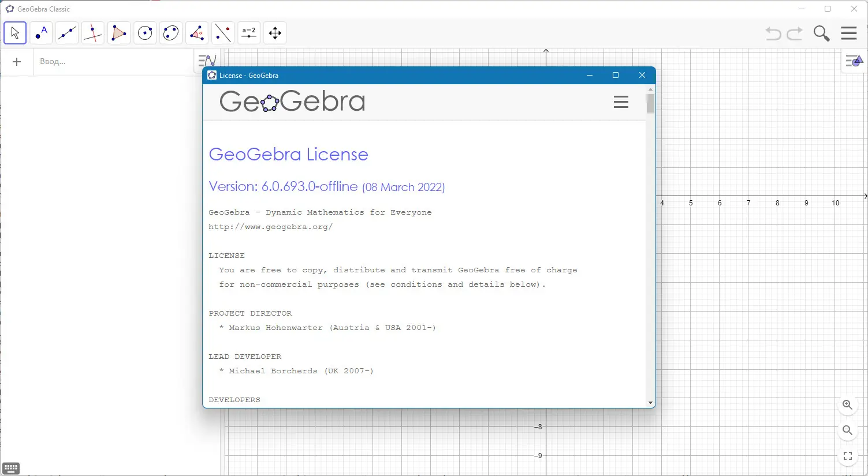868x476 pixels.
Task: Close the License - GeoGebra window
Action: click(642, 75)
